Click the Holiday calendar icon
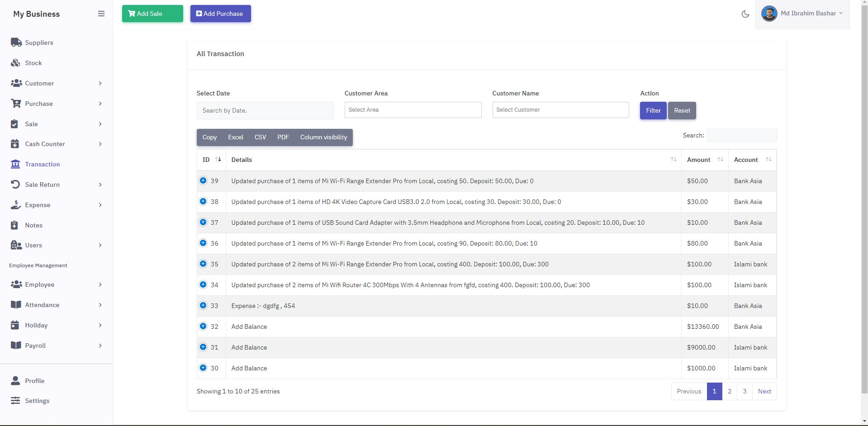The width and height of the screenshot is (868, 426). pyautogui.click(x=15, y=325)
